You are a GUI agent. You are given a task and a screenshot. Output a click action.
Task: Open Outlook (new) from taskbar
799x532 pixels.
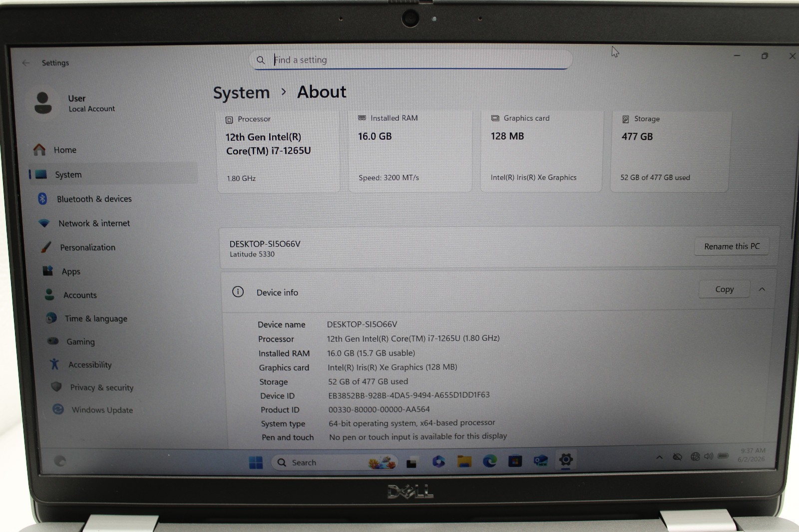click(x=540, y=461)
